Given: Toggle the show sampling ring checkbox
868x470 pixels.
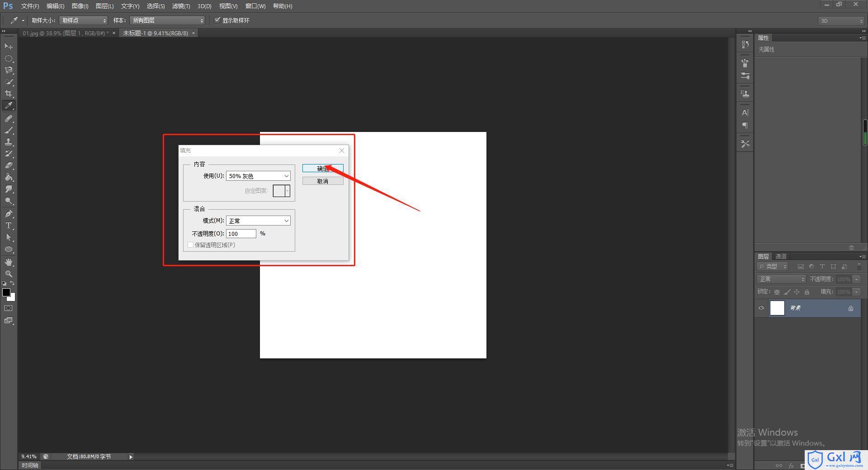Looking at the screenshot, I should 217,20.
